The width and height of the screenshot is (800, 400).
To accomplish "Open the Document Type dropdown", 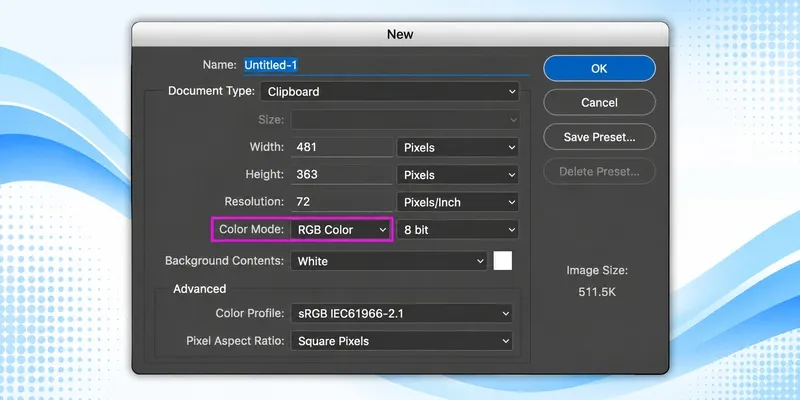I will pyautogui.click(x=390, y=92).
